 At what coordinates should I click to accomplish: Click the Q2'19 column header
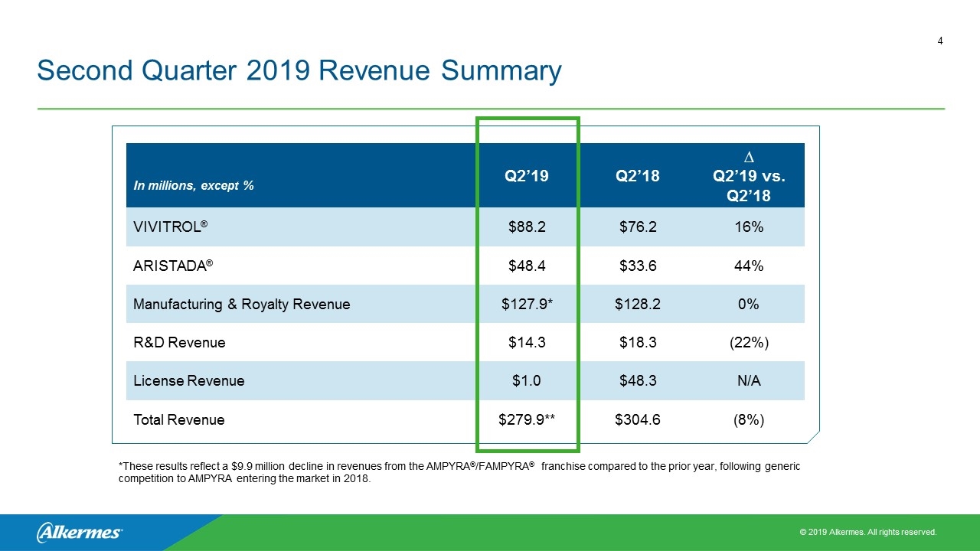click(527, 176)
